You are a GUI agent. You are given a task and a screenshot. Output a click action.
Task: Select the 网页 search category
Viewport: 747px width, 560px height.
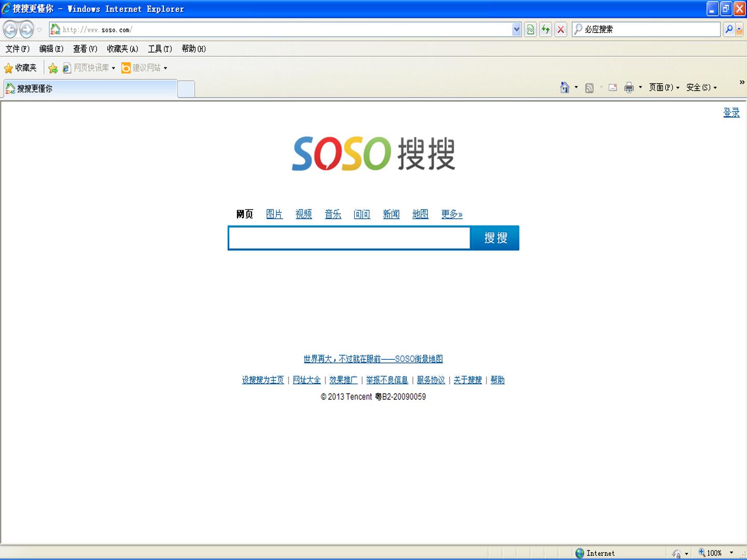[x=245, y=214]
